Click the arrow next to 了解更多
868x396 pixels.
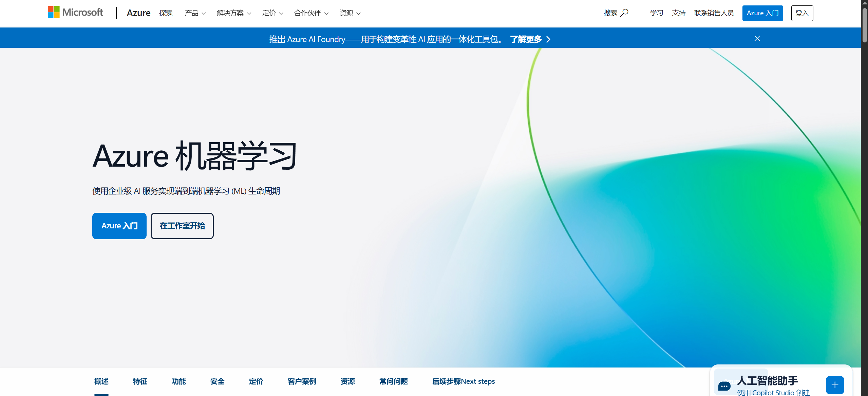pyautogui.click(x=548, y=39)
